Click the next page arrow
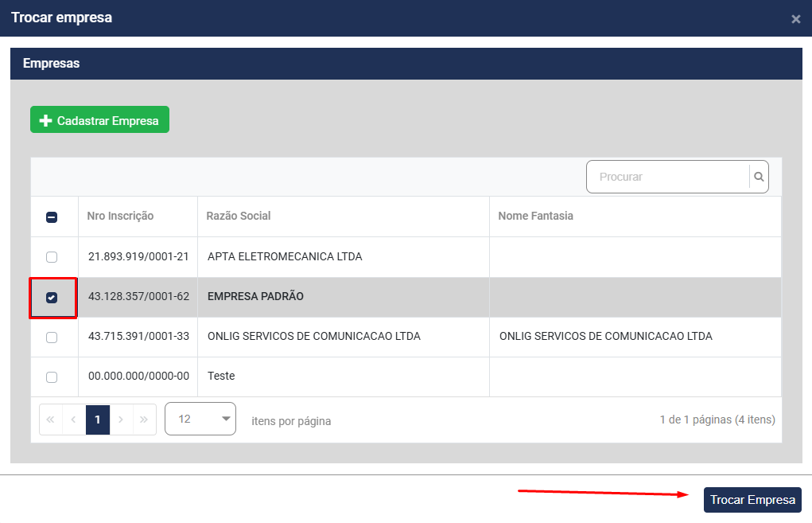The width and height of the screenshot is (812, 523). 121,420
